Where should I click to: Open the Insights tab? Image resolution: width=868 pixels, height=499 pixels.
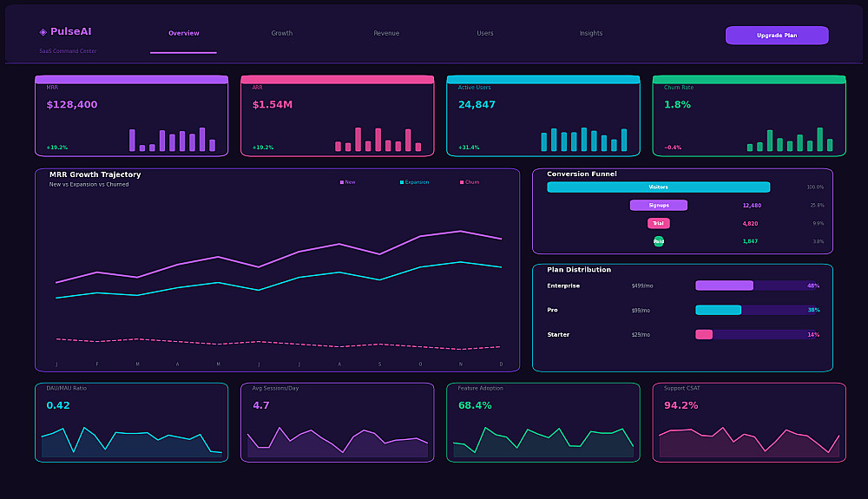[590, 33]
